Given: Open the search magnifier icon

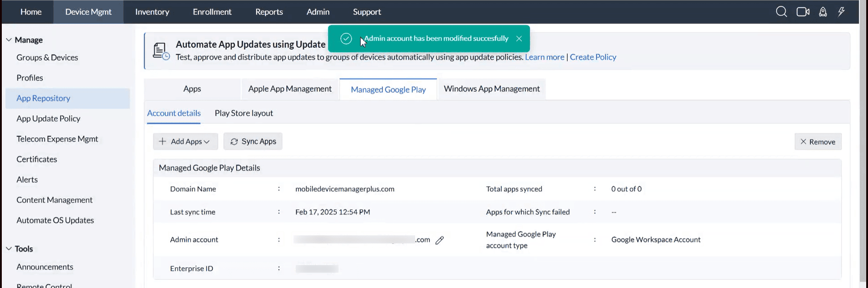Looking at the screenshot, I should (x=781, y=12).
